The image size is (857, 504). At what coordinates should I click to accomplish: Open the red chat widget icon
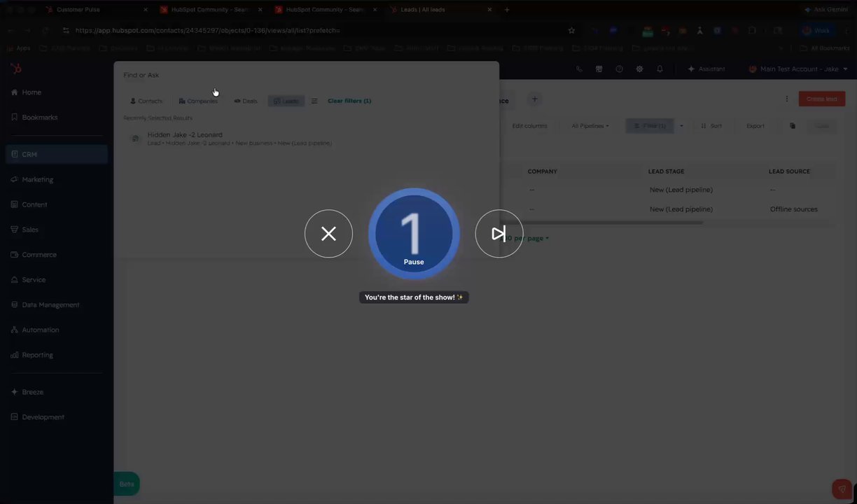842,489
